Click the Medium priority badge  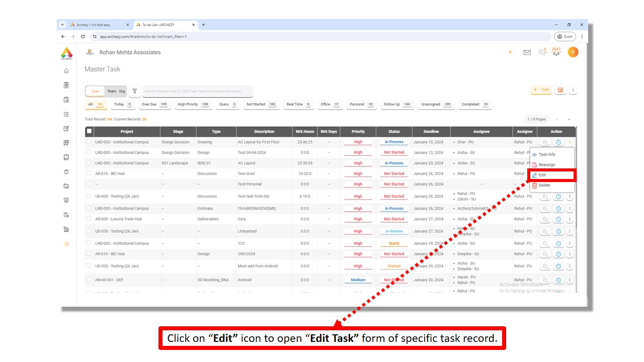point(358,280)
